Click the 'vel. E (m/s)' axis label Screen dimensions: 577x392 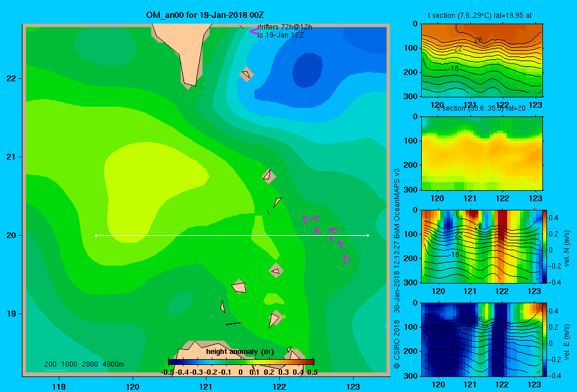(567, 341)
